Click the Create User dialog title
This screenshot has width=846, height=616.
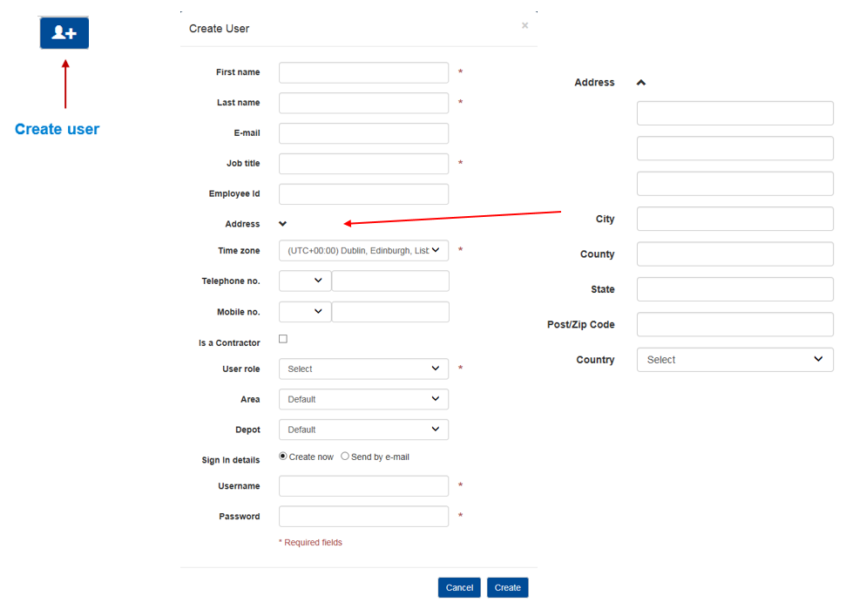click(x=219, y=29)
